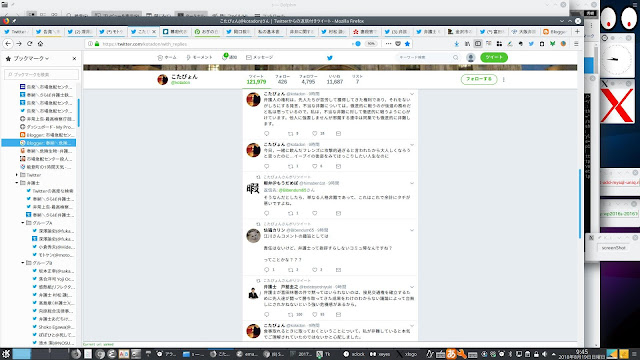Viewport: 640px width, 360px height.
Task: Select the highlighted Blogger bookmark row
Action: [x=39, y=143]
